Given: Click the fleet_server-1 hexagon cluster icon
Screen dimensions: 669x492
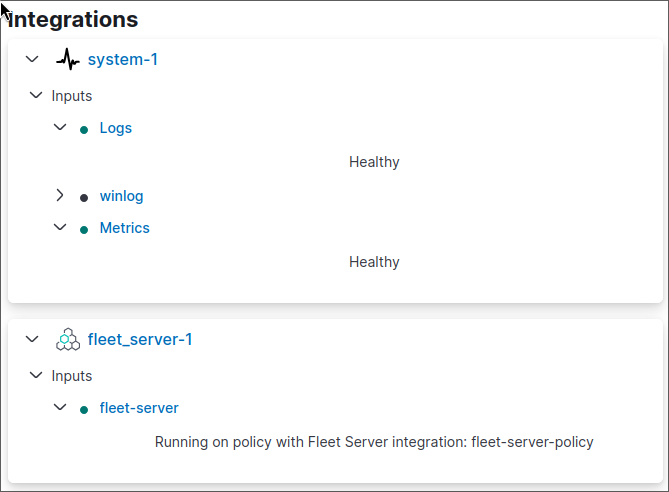Looking at the screenshot, I should [67, 340].
